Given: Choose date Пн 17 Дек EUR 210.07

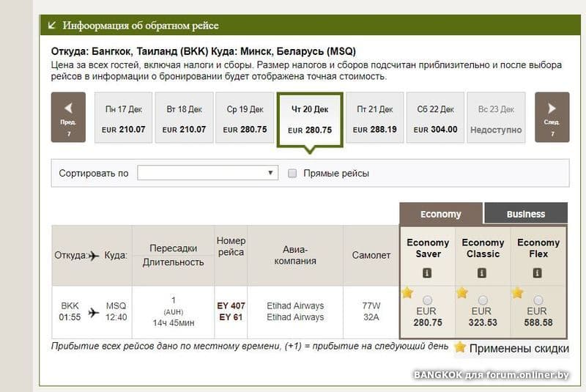Looking at the screenshot, I should tap(124, 118).
